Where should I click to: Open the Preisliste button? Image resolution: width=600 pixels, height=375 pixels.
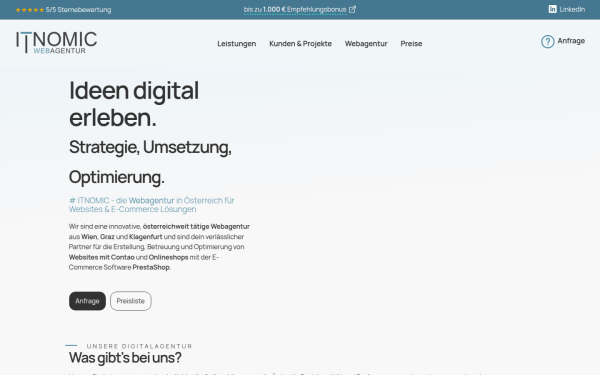(x=130, y=301)
